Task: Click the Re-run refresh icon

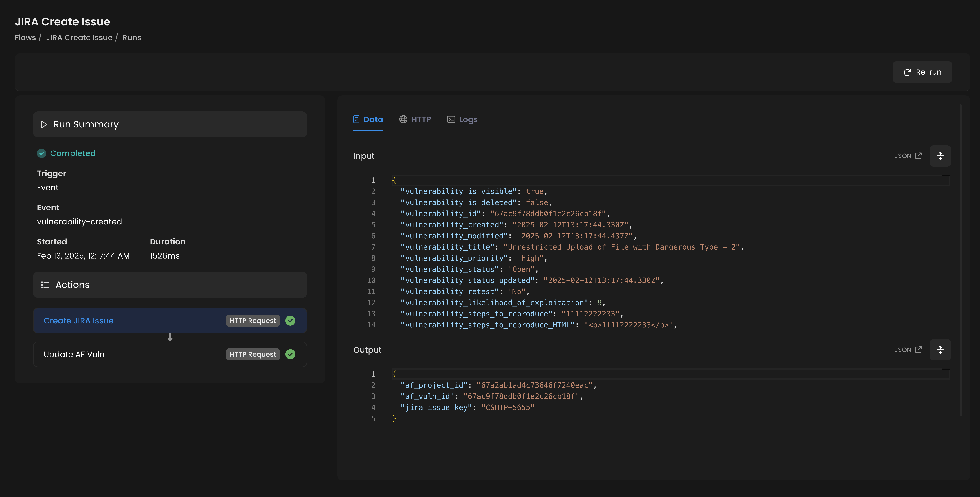Action: point(907,72)
